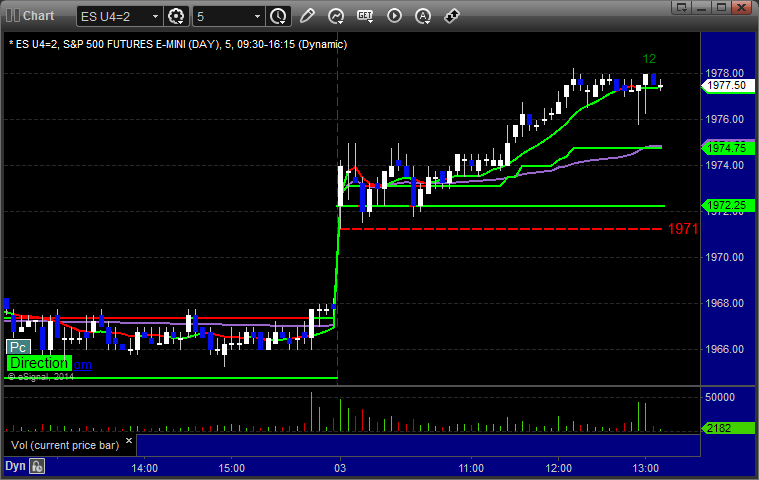Image resolution: width=759 pixels, height=480 pixels.
Task: Select the pencil drawing tools
Action: pyautogui.click(x=307, y=16)
